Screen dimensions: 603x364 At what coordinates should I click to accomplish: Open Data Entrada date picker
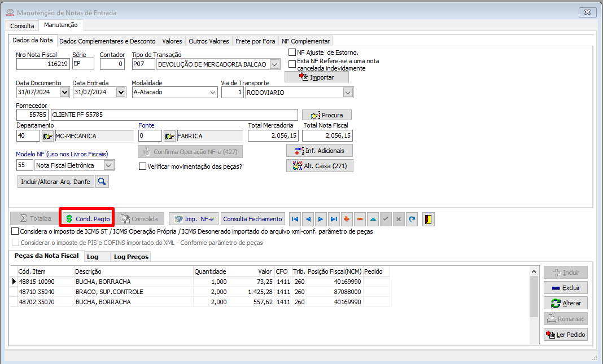coord(121,92)
